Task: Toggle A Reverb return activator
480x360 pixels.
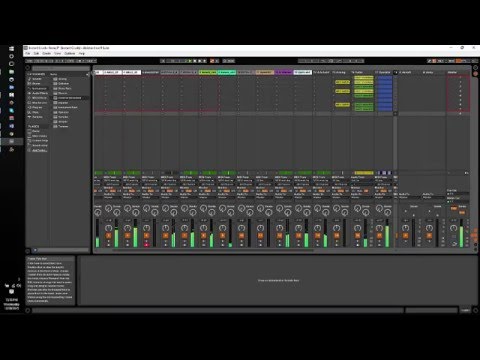Action: [x=405, y=236]
